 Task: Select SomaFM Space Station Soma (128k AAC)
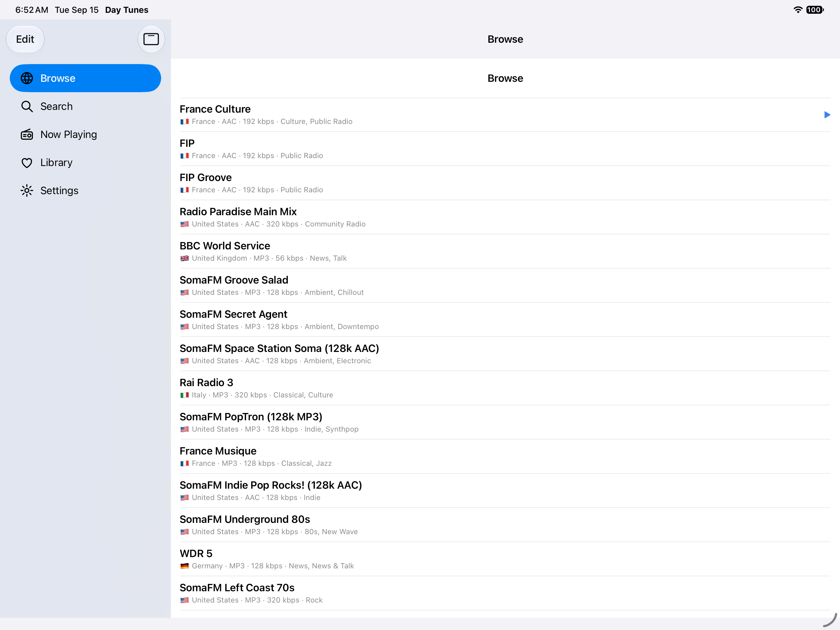coord(505,354)
